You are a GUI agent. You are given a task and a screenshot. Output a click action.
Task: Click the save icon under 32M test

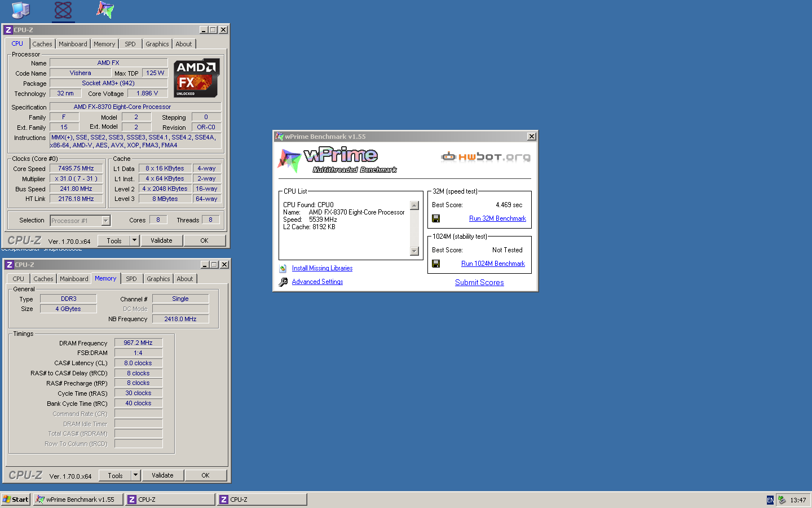436,218
